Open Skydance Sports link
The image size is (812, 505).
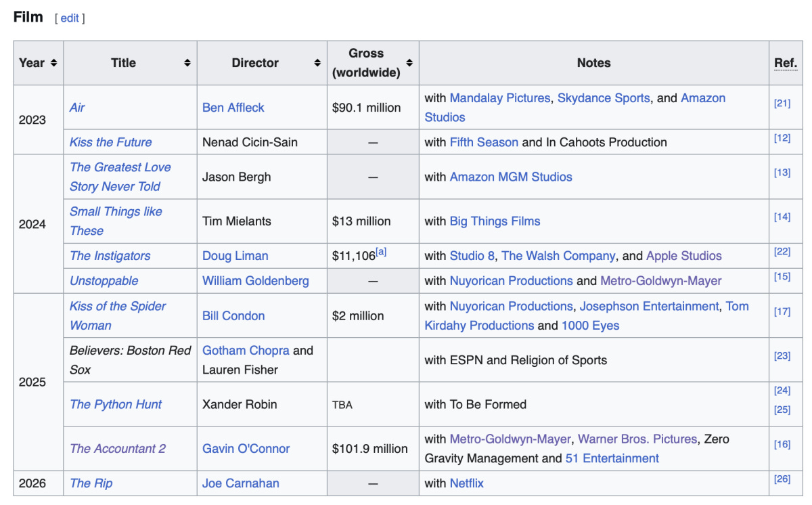[604, 98]
